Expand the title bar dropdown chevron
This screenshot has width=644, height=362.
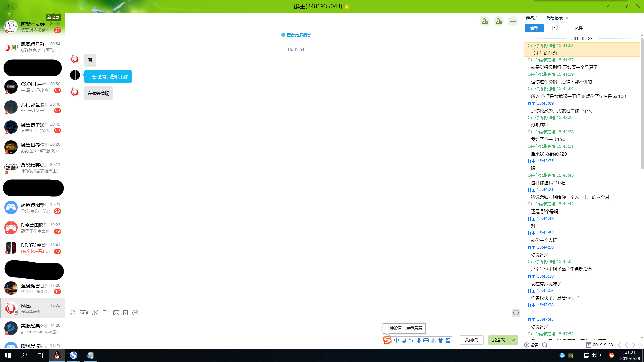(x=607, y=6)
